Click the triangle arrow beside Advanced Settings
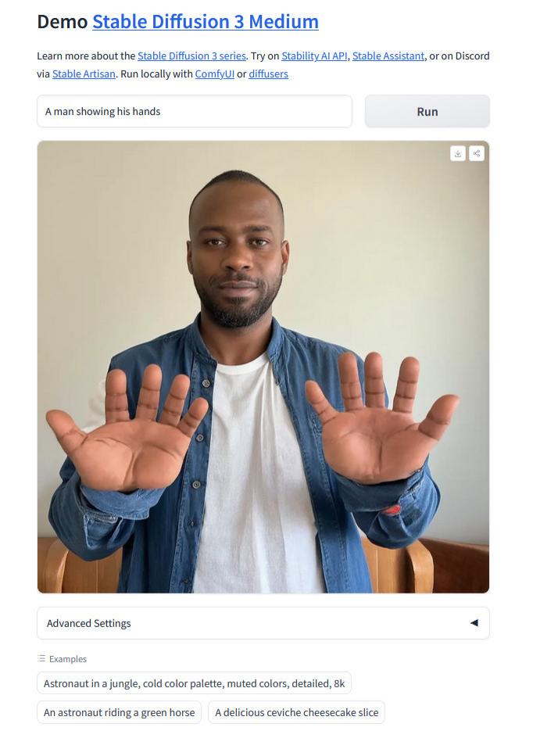The image size is (540, 756). 474,623
